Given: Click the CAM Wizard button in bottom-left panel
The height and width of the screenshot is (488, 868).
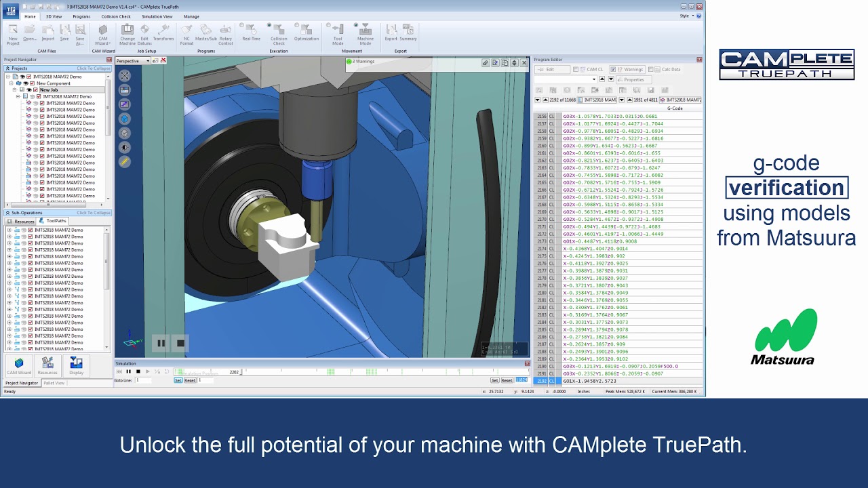Looking at the screenshot, I should click(19, 366).
